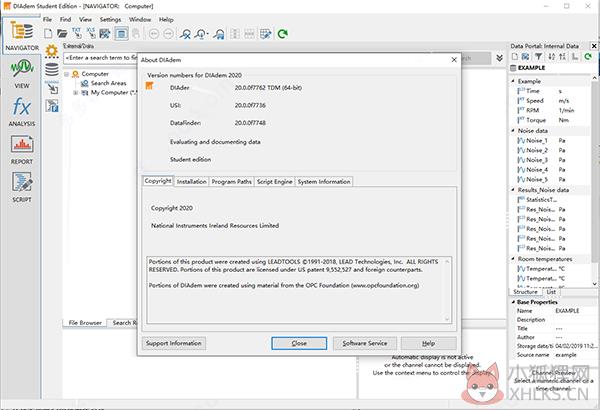Click the filter funnel in Data Portal
Viewport: 600px width, 410px height.
pyautogui.click(x=538, y=57)
